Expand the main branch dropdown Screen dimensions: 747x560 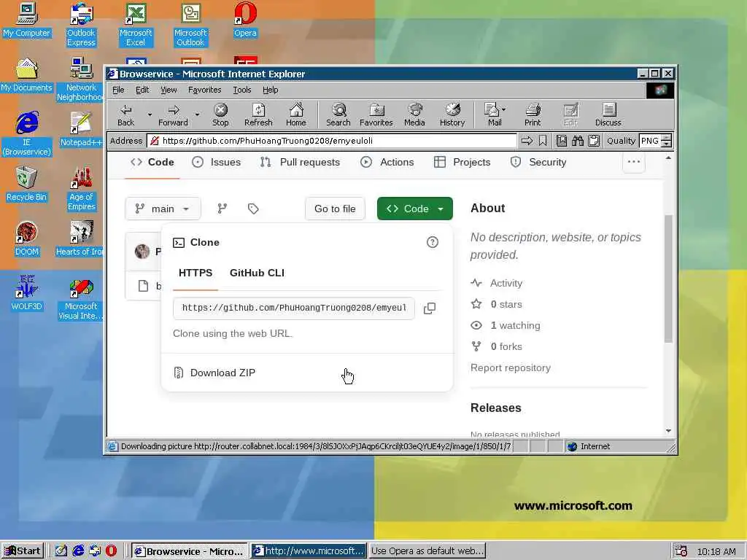pos(163,209)
